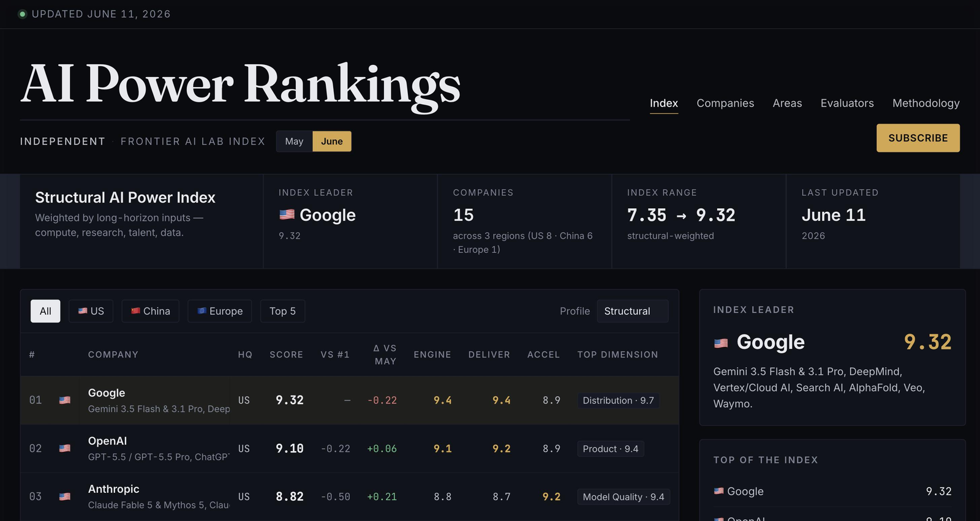Click the Product · 9.4 dimension tag

(x=610, y=449)
